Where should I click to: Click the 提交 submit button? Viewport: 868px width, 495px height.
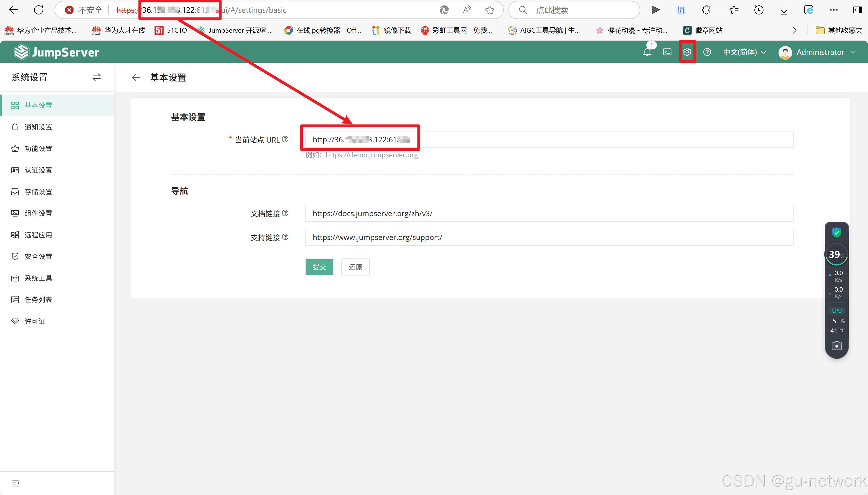[319, 267]
